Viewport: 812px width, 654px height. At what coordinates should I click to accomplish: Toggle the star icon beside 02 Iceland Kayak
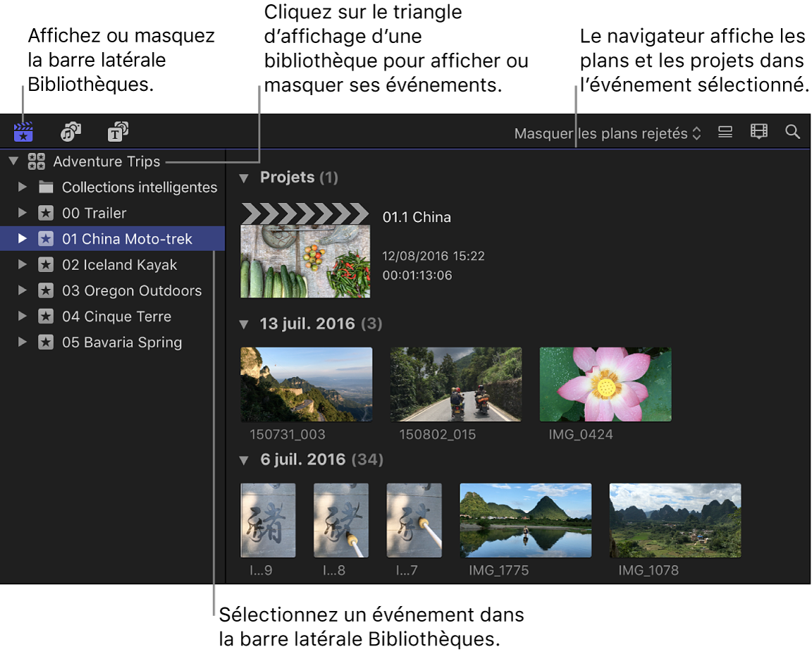point(46,264)
